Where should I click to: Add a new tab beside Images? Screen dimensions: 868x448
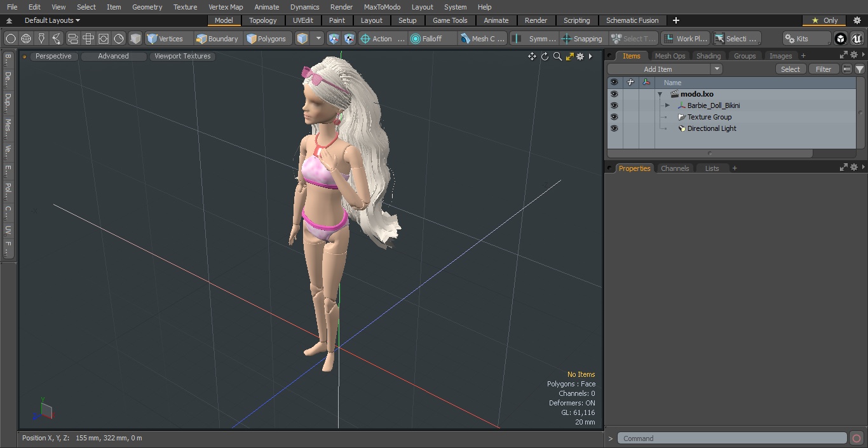coord(803,56)
